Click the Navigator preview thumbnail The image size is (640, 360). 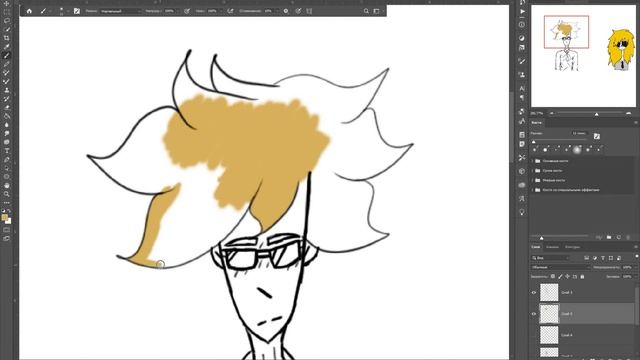pyautogui.click(x=583, y=56)
